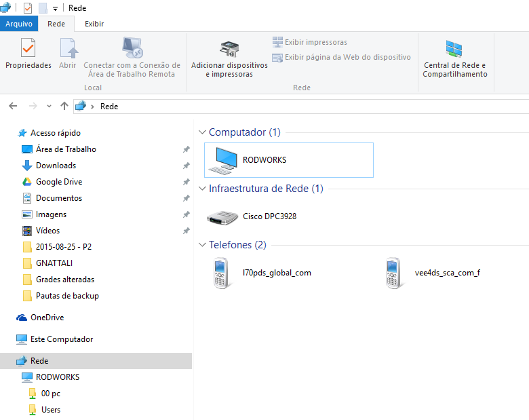Open Google Drive in the sidebar
The width and height of the screenshot is (529, 420).
pyautogui.click(x=52, y=182)
